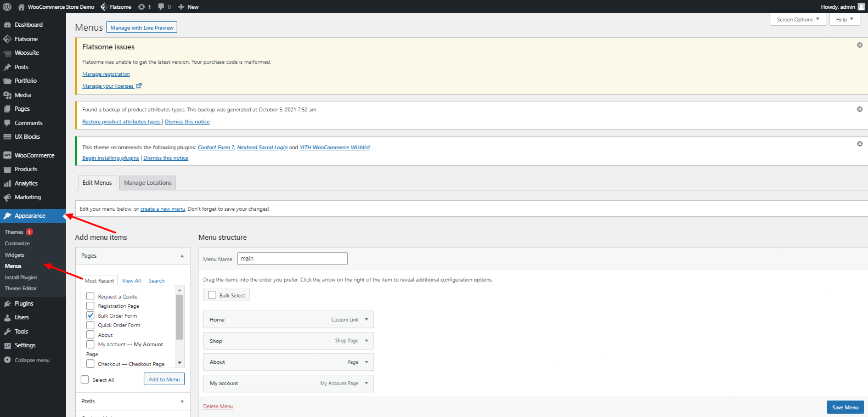Click the Save Menu button

coord(845,407)
